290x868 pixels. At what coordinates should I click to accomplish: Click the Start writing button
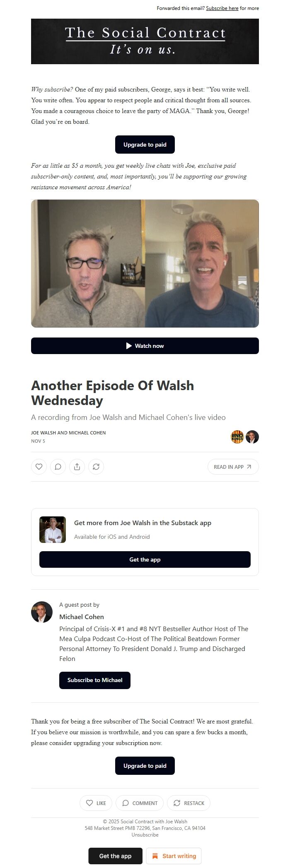pyautogui.click(x=174, y=856)
